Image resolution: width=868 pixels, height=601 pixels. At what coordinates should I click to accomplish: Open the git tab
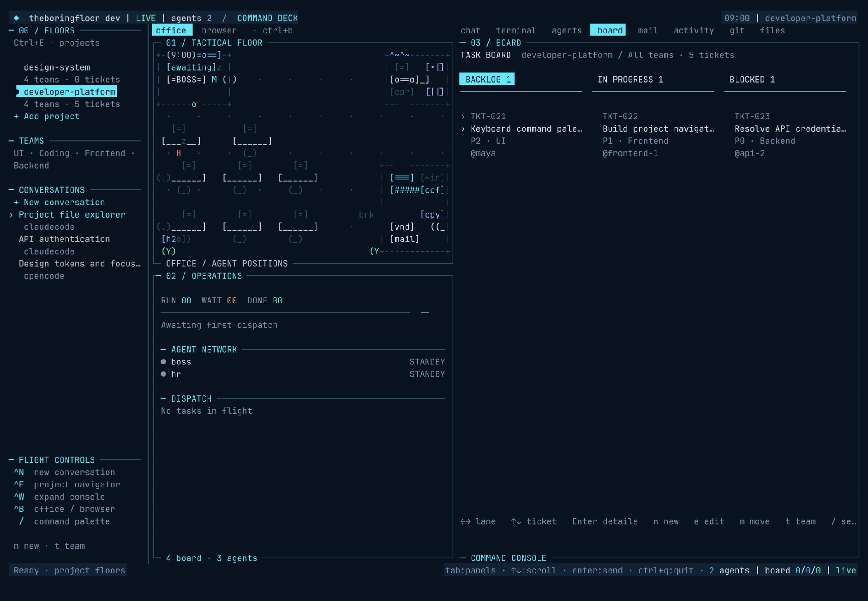click(737, 30)
